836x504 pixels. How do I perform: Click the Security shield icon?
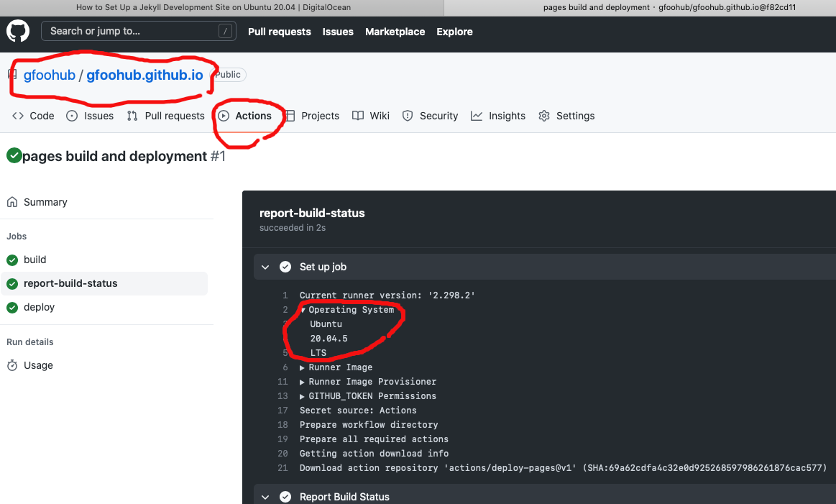click(x=408, y=116)
